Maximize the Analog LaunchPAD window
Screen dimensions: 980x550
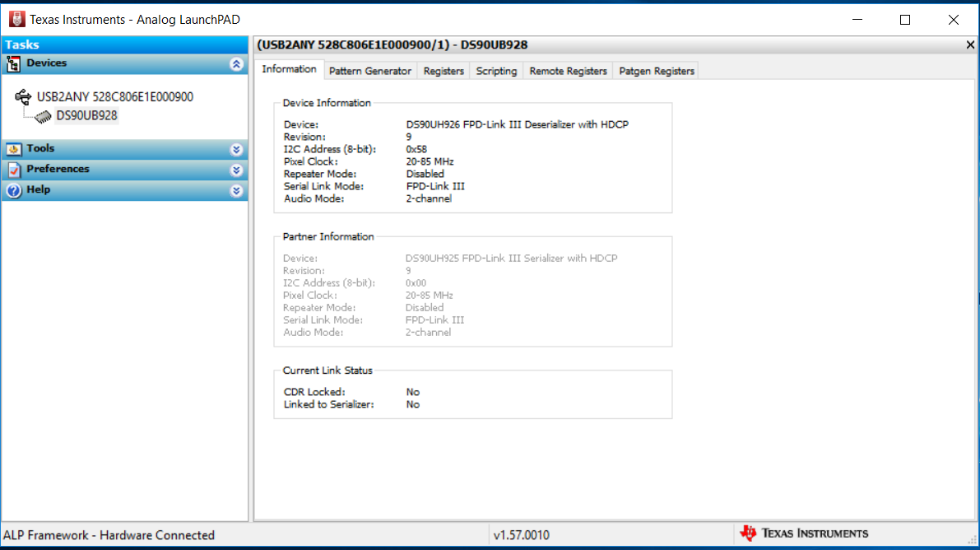coord(905,20)
